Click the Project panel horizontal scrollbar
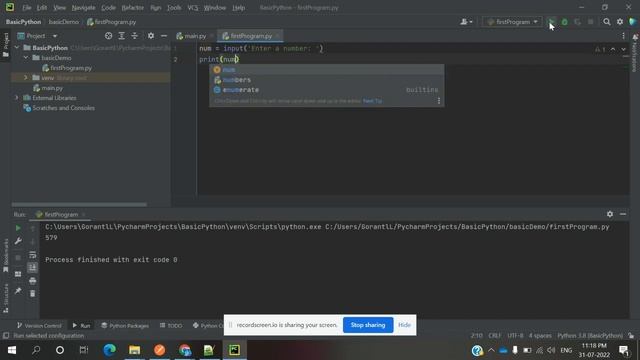 point(79,204)
